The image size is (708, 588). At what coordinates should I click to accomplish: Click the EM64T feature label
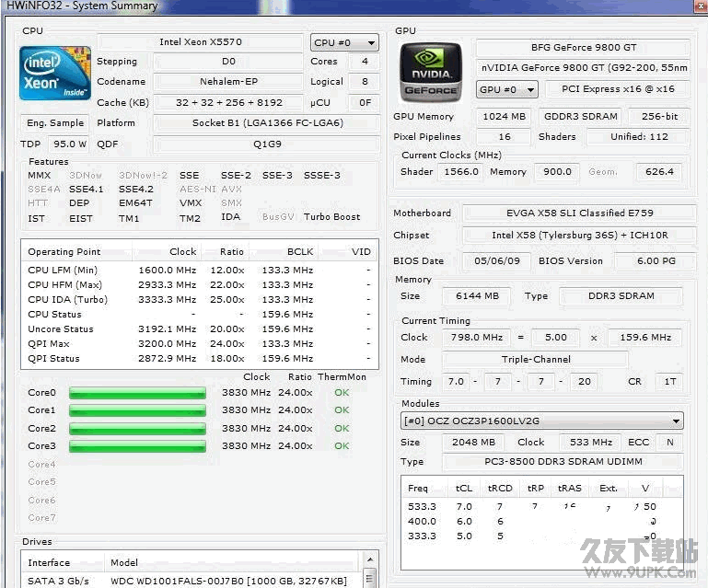(x=135, y=203)
